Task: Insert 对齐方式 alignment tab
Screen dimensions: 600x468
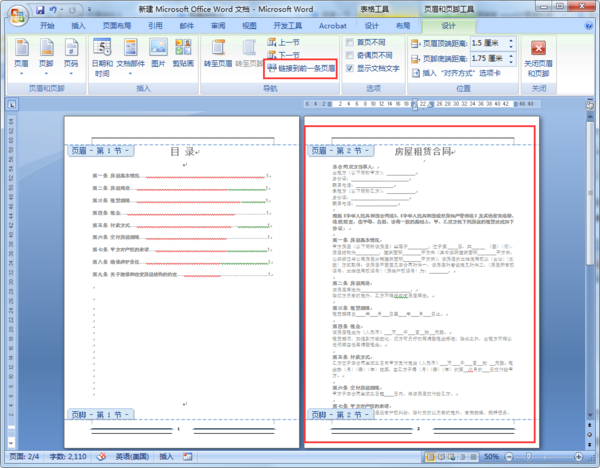Action: [x=456, y=73]
